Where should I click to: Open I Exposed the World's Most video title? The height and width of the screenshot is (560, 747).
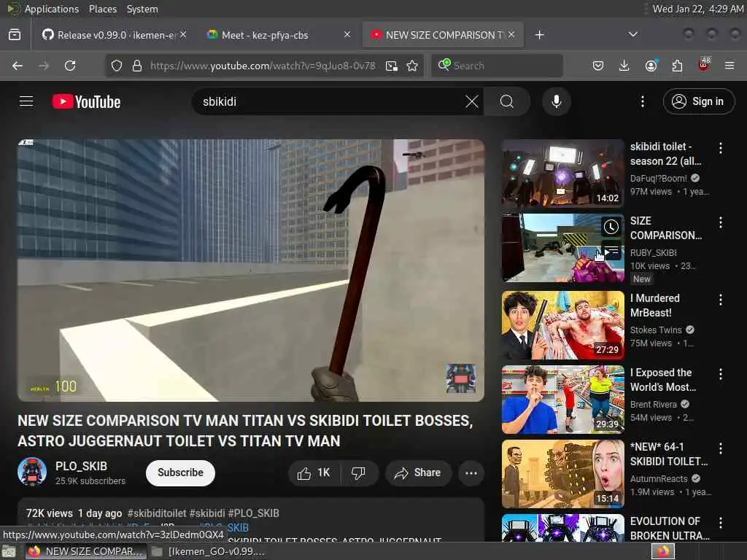(663, 379)
